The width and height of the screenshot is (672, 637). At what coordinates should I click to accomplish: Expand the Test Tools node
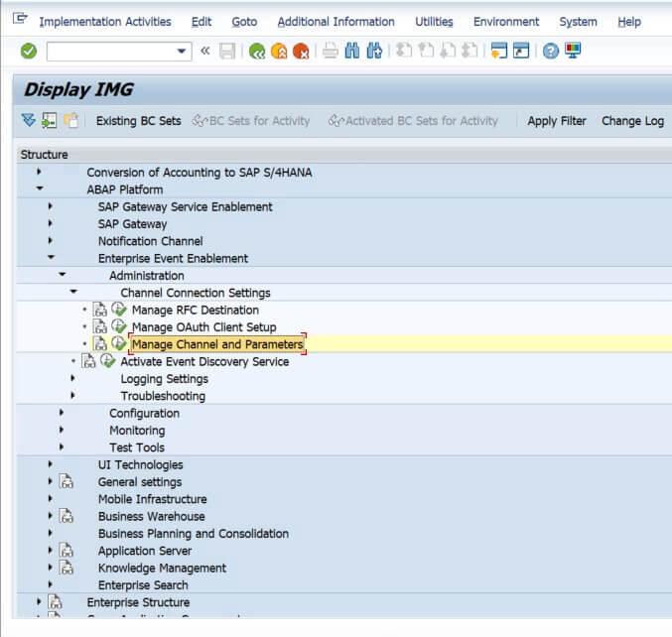tap(62, 446)
